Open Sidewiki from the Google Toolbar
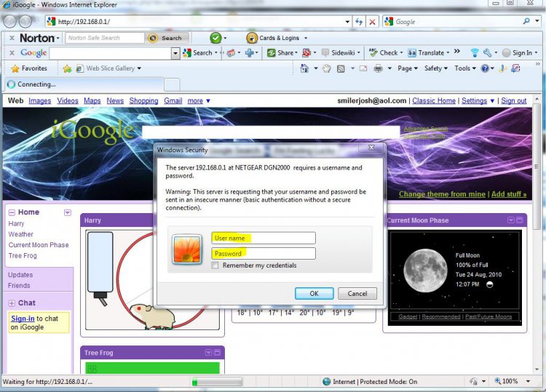Viewport: 546px width, 392px height. (340, 53)
